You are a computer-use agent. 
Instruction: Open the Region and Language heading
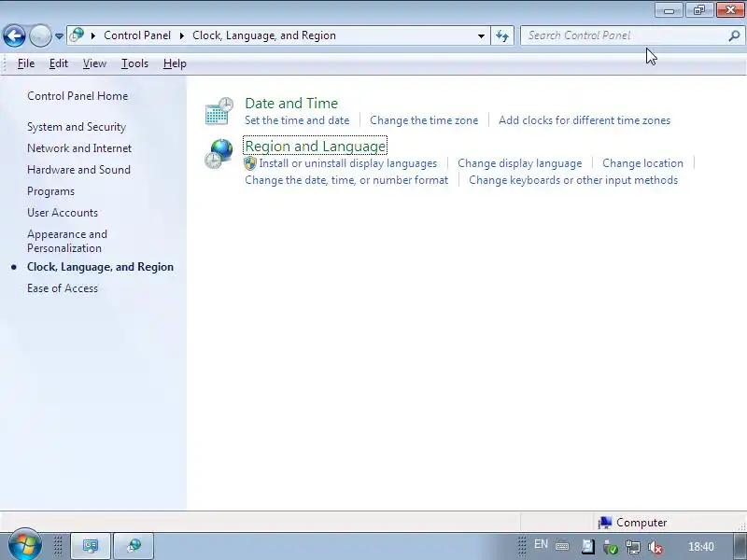[x=315, y=147]
